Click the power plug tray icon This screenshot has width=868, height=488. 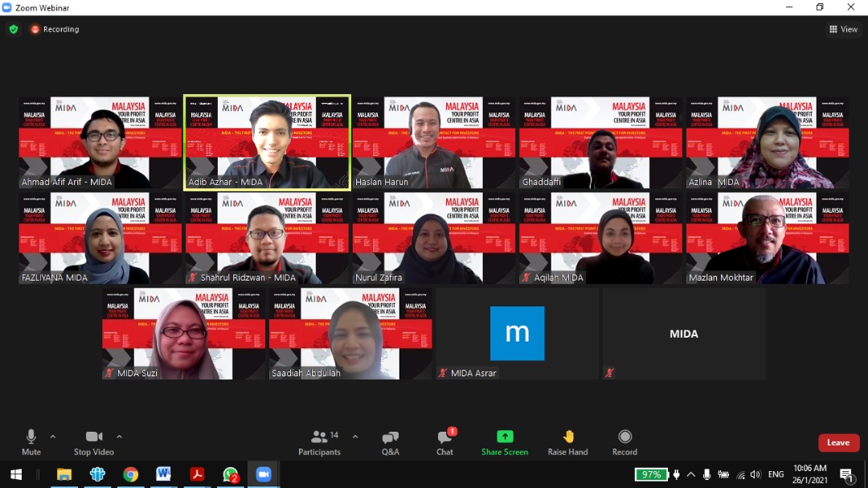tap(677, 474)
